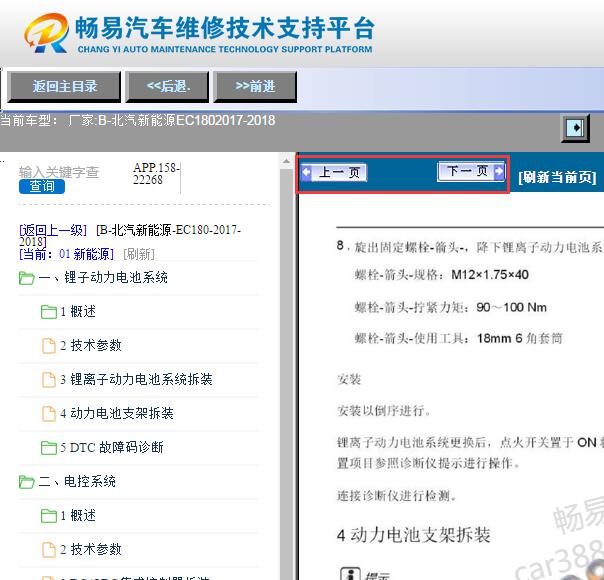Go to previous page with 上一页
The width and height of the screenshot is (604, 580).
334,173
